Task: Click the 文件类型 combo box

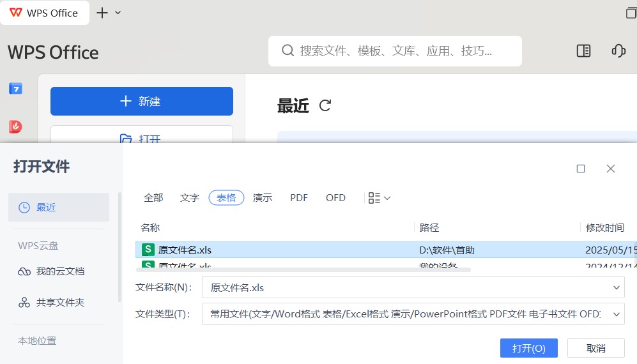Action: pos(413,314)
